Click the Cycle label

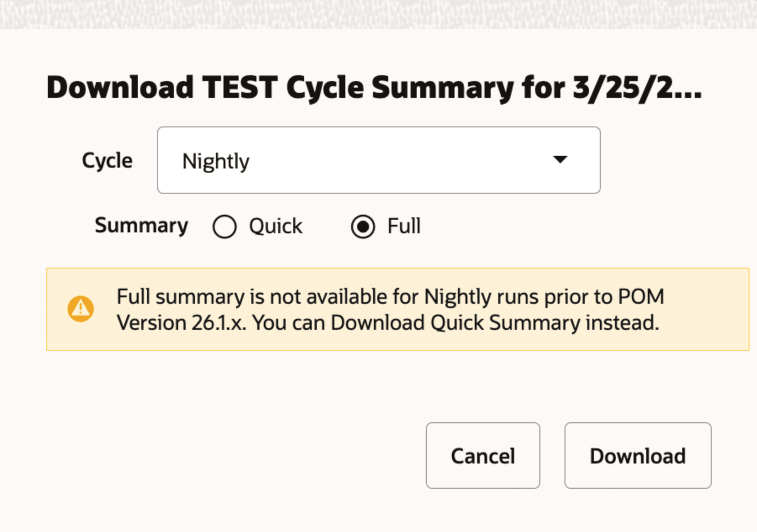(106, 161)
